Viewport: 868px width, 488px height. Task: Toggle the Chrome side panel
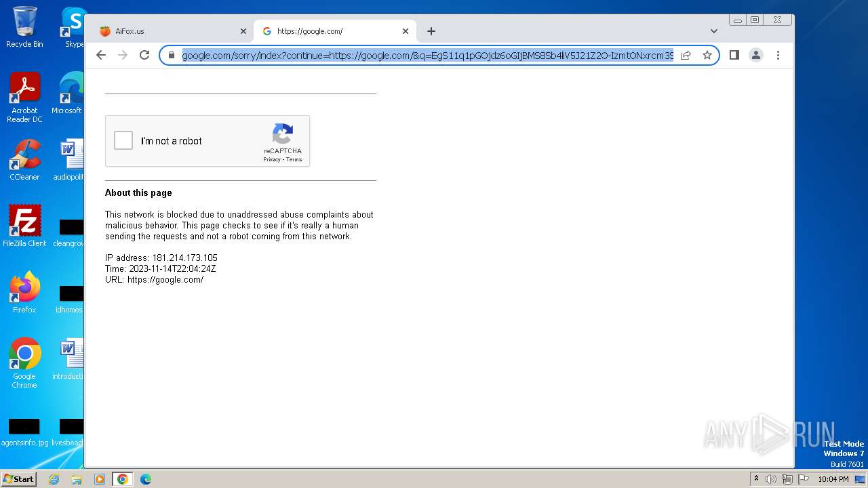click(x=734, y=55)
